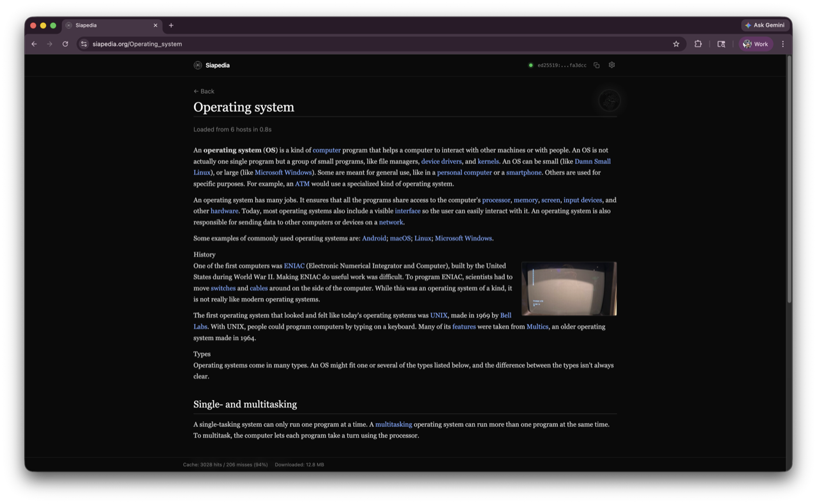Go Back to previous article
The width and height of the screenshot is (817, 504).
coord(204,91)
